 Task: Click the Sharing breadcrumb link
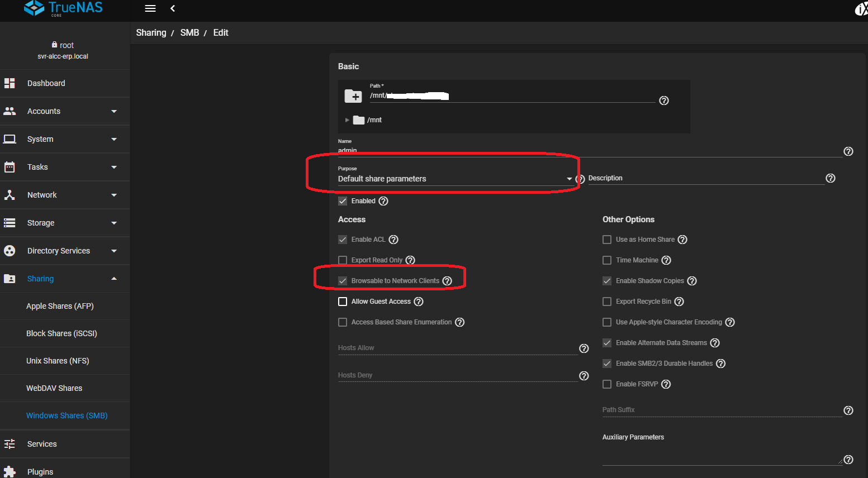point(151,32)
